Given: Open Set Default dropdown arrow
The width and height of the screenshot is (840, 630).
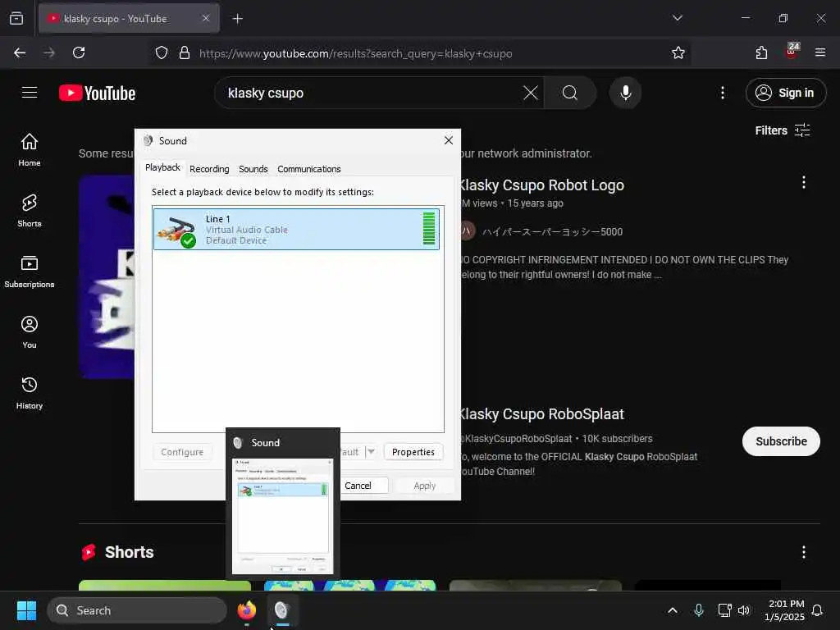Looking at the screenshot, I should (371, 452).
